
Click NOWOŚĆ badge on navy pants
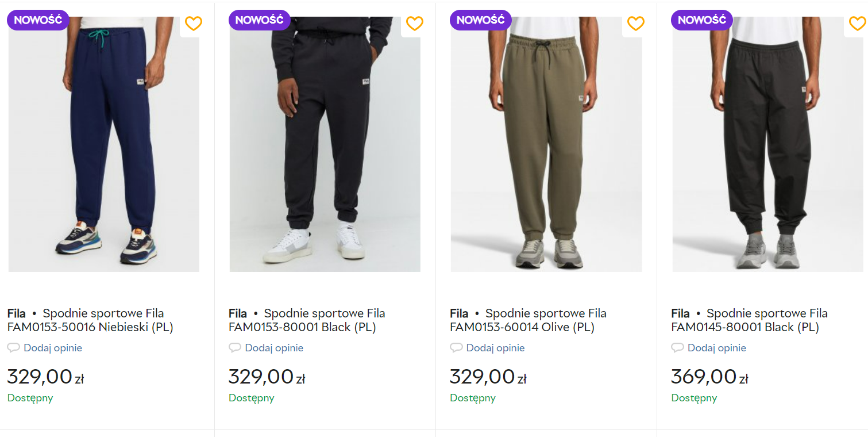(38, 20)
